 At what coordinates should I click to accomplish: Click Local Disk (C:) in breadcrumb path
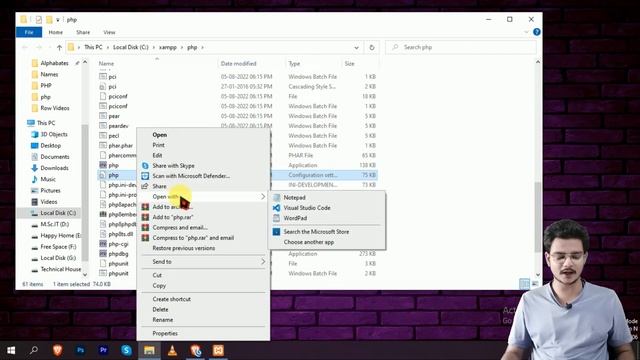tap(131, 47)
